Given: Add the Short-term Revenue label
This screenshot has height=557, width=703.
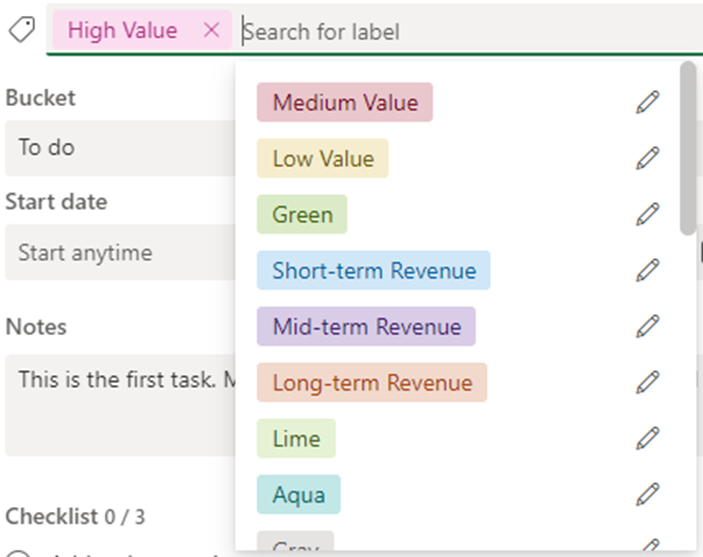Looking at the screenshot, I should (x=373, y=271).
